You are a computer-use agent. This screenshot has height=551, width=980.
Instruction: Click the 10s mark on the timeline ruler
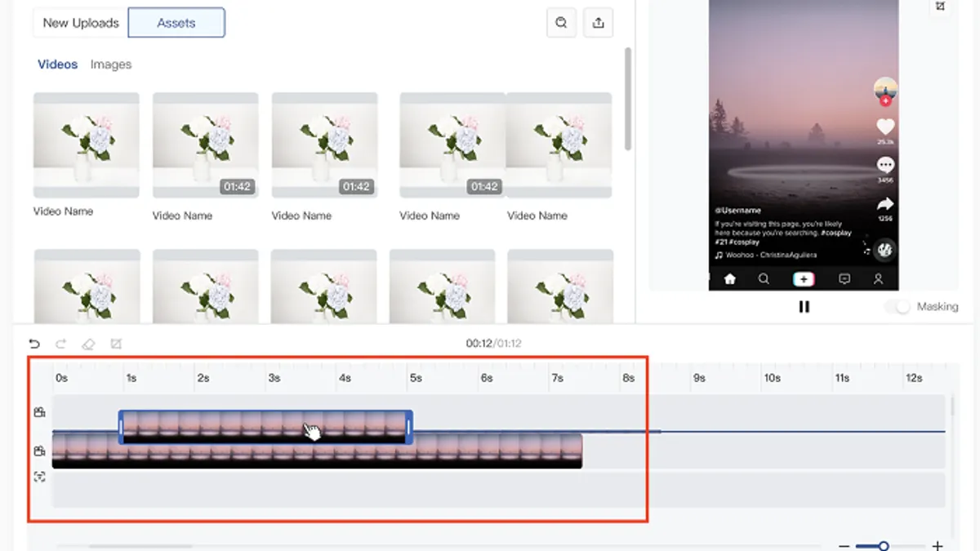(772, 378)
